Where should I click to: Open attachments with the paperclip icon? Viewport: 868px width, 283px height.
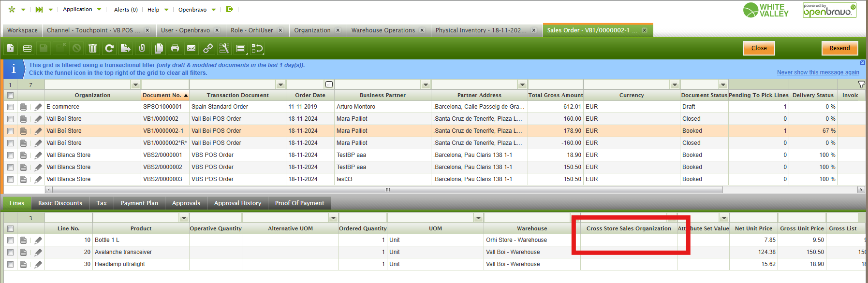pos(142,48)
